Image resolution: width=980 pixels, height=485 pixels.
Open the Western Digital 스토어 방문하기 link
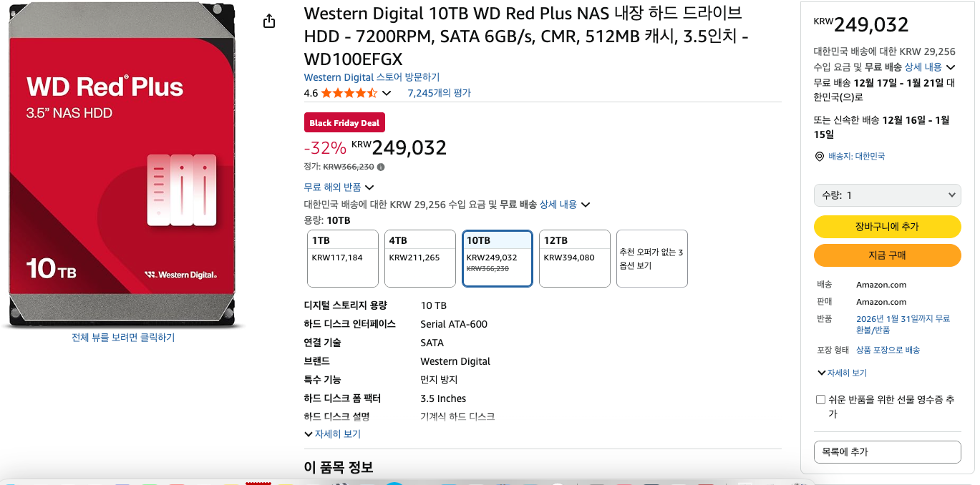[x=372, y=77]
